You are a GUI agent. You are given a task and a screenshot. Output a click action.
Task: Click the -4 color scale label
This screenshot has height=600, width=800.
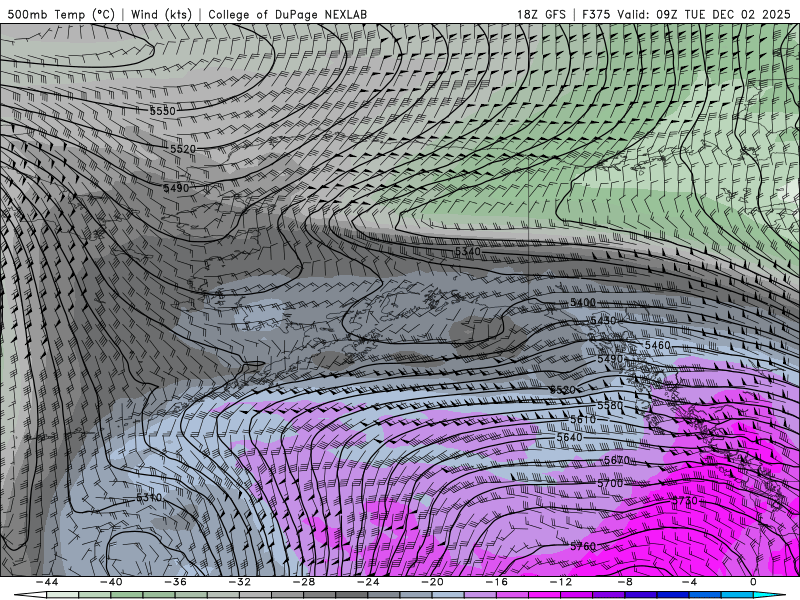click(x=689, y=582)
